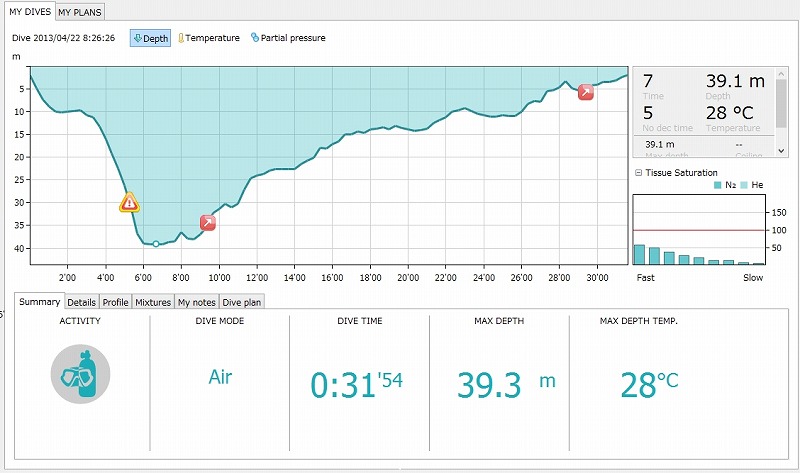Open the Mixtures tab
Image resolution: width=800 pixels, height=473 pixels.
tap(153, 301)
